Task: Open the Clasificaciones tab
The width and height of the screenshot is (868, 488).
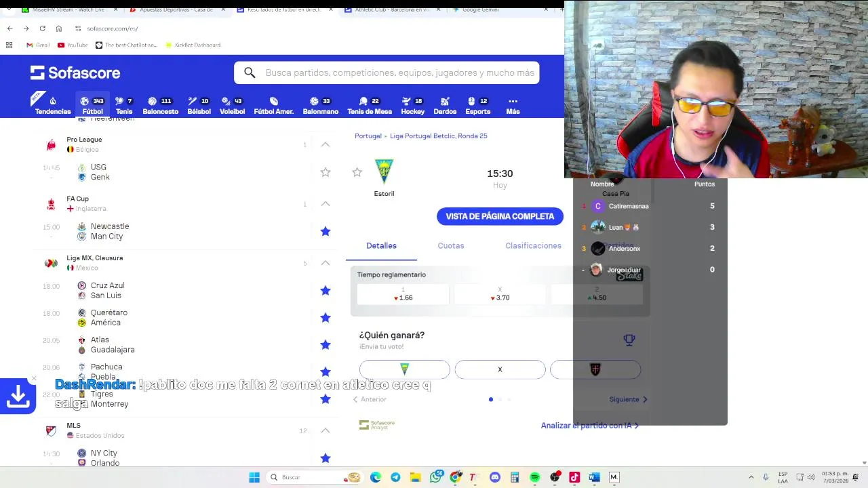Action: point(533,245)
